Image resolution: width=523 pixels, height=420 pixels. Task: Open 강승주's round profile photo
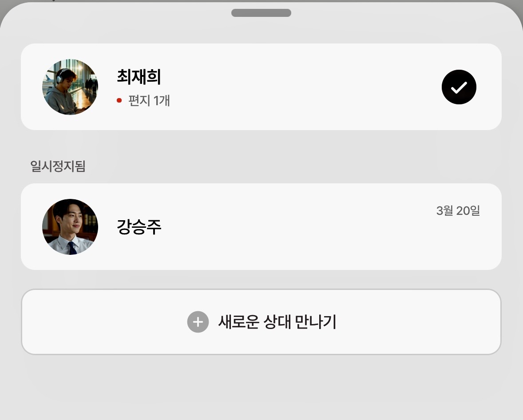tap(70, 227)
